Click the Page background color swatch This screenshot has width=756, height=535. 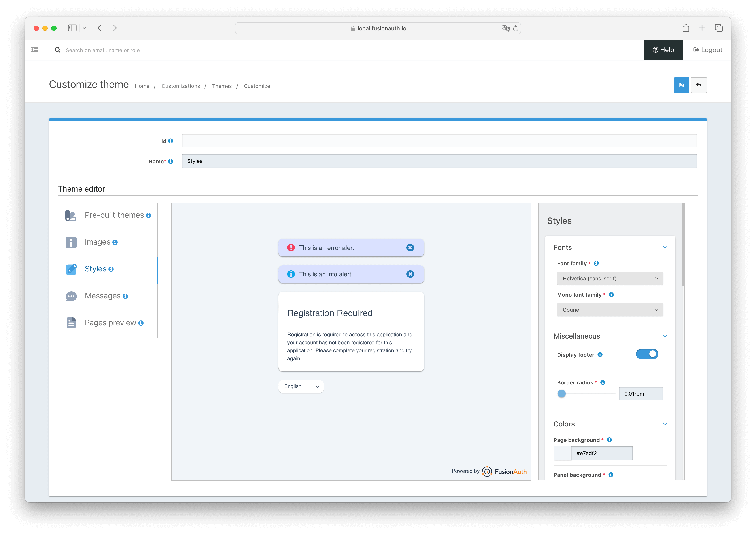[562, 453]
